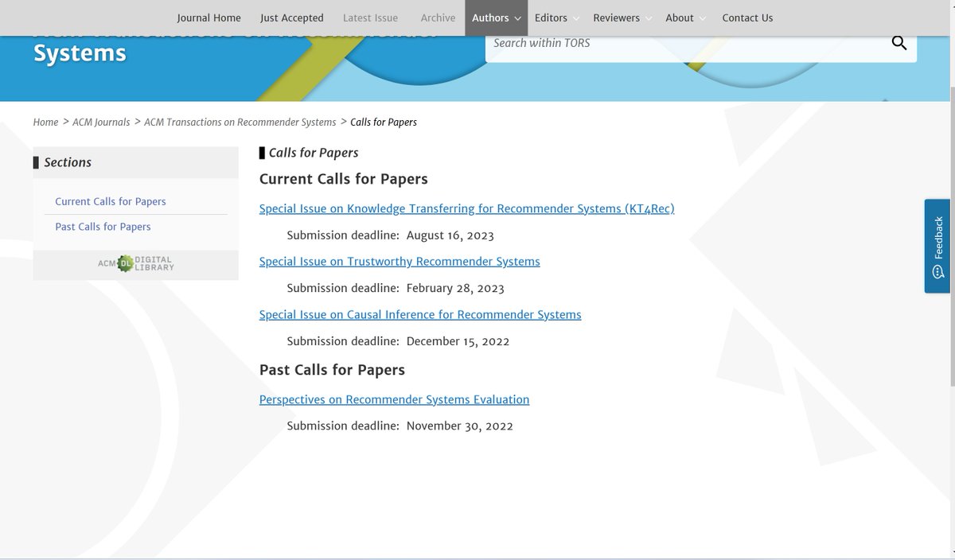Follow the ACM Journals breadcrumb link
This screenshot has width=955, height=560.
(101, 122)
